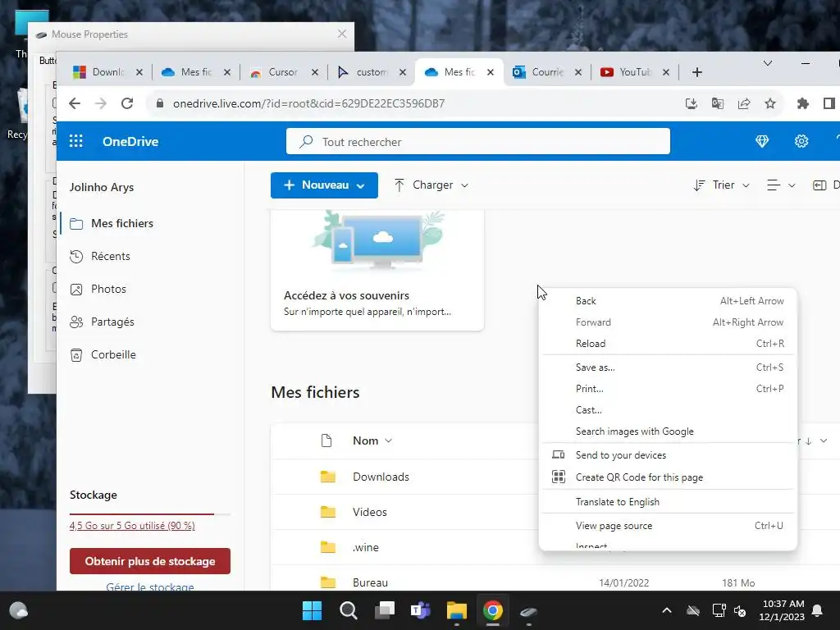Open Accédez à vos souvenirs card
840x630 pixels.
point(377,270)
